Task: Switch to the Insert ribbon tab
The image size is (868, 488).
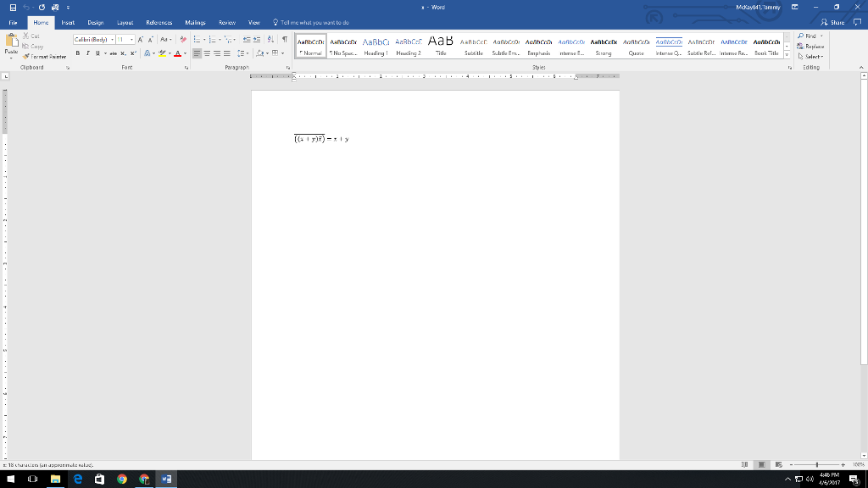Action: pyautogui.click(x=68, y=23)
